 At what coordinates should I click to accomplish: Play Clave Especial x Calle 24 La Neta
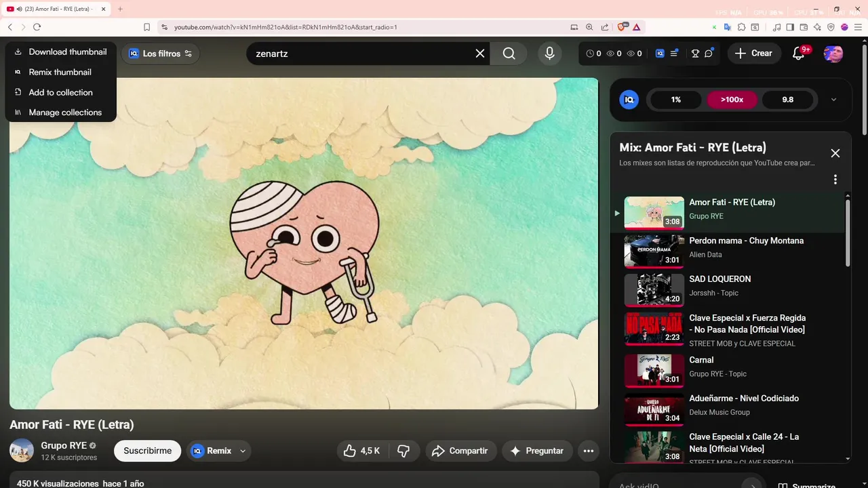coord(729,447)
